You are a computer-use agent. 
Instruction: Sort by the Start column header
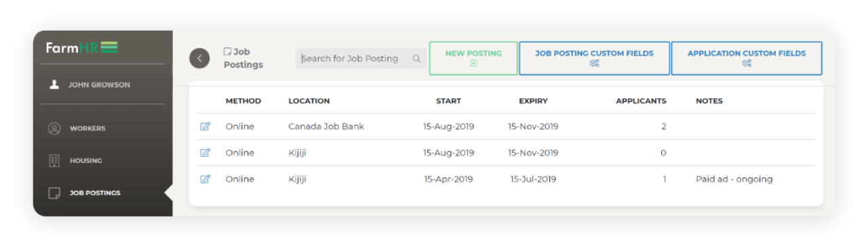pyautogui.click(x=448, y=101)
